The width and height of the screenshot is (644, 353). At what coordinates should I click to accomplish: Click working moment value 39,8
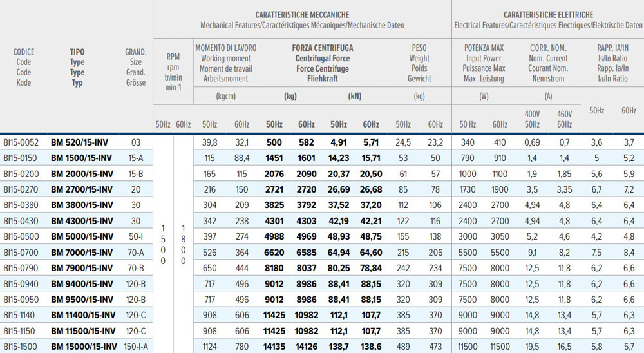point(209,142)
